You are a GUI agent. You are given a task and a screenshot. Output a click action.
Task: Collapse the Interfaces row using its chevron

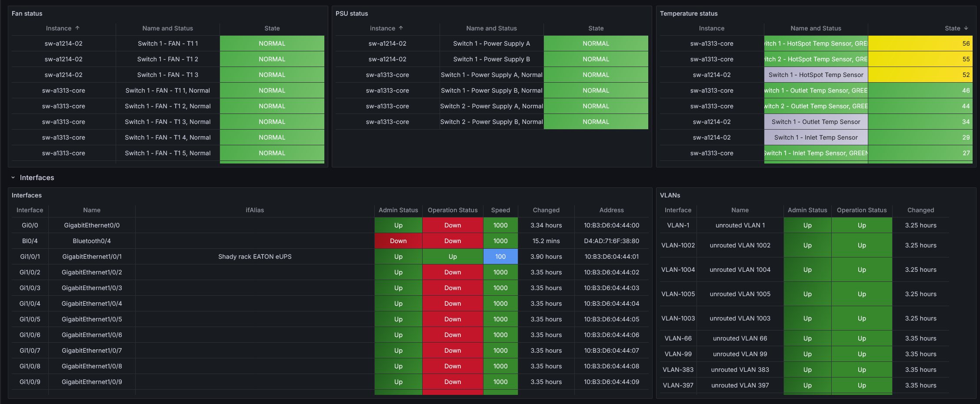13,177
